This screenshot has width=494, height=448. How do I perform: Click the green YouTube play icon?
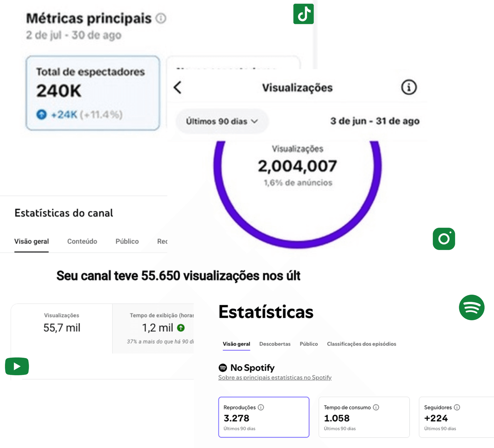point(17,366)
